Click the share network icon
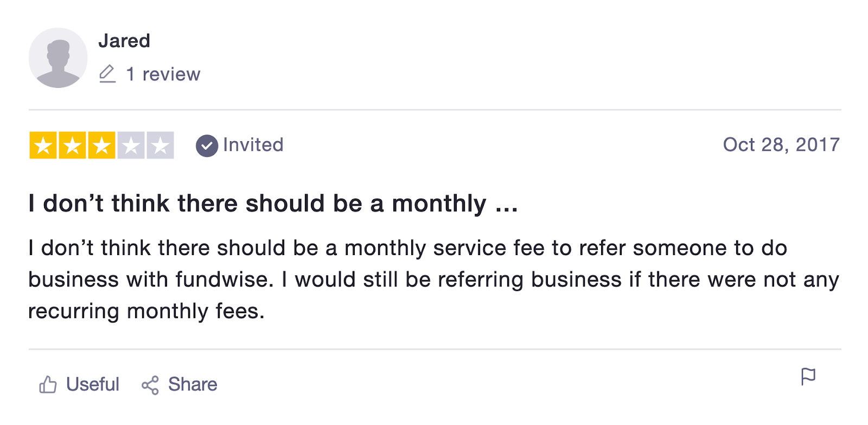This screenshot has height=425, width=868. pos(150,385)
